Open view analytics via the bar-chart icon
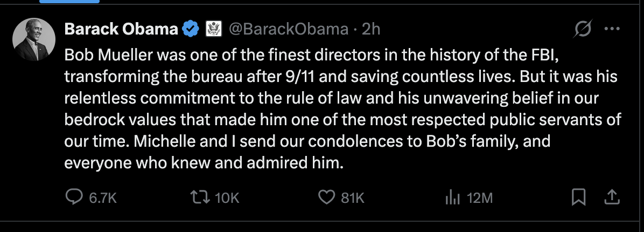 point(451,198)
